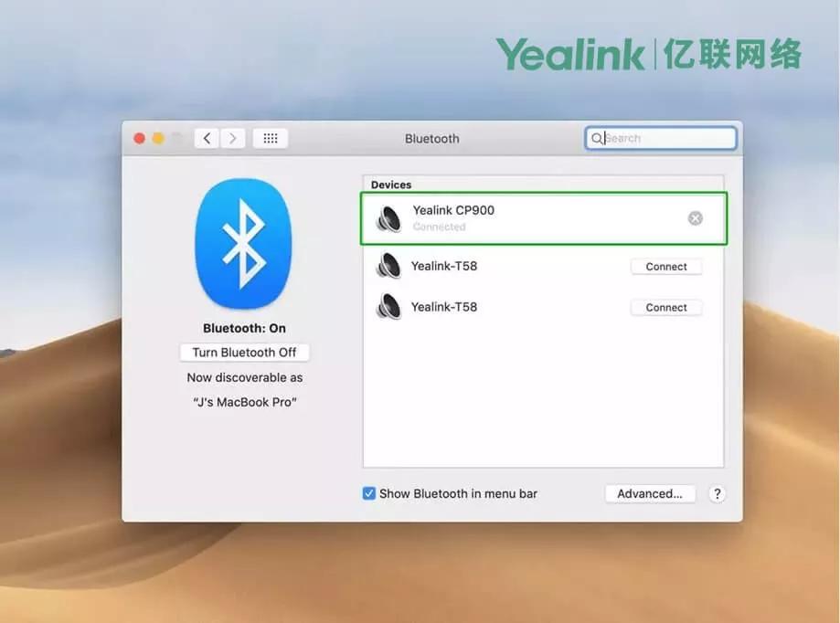The image size is (840, 623).
Task: Focus the Search input field
Action: [x=661, y=139]
